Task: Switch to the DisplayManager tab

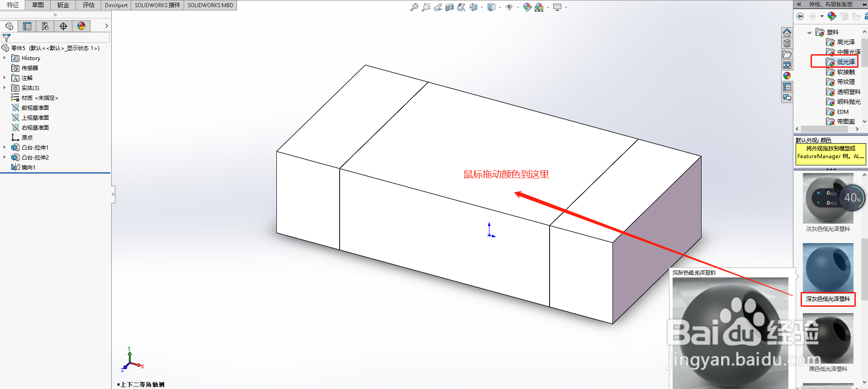Action: click(x=81, y=26)
